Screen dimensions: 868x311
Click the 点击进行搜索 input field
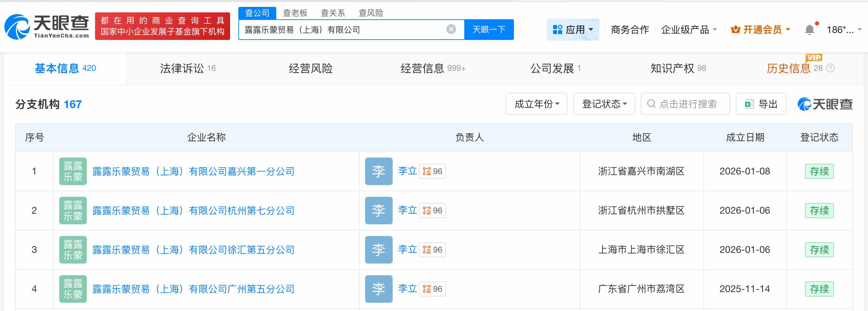click(x=685, y=104)
